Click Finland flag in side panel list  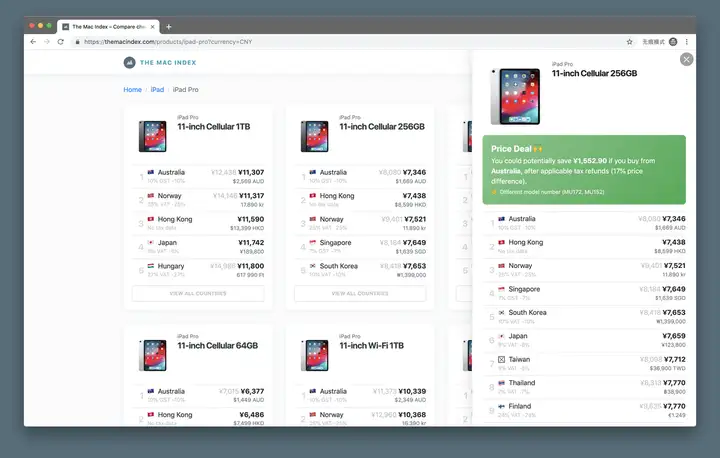[x=501, y=406]
